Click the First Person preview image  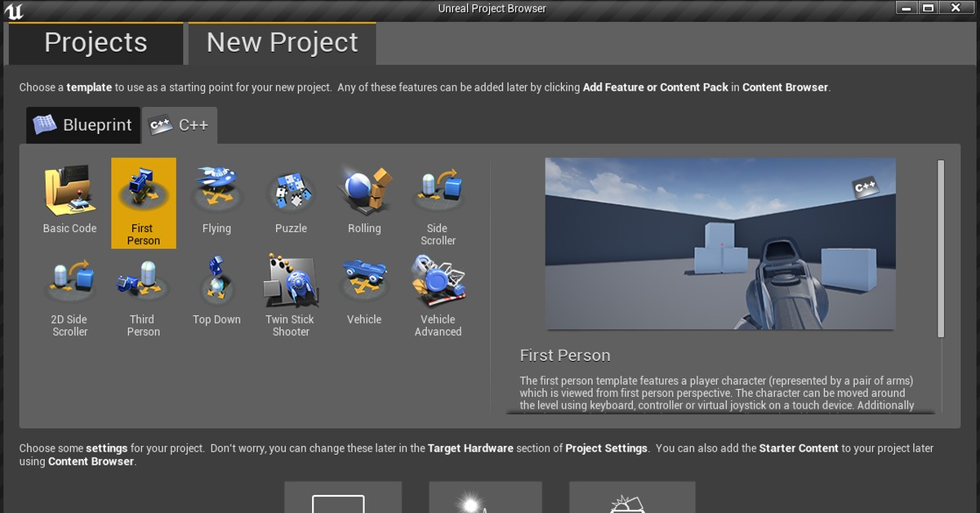click(720, 243)
